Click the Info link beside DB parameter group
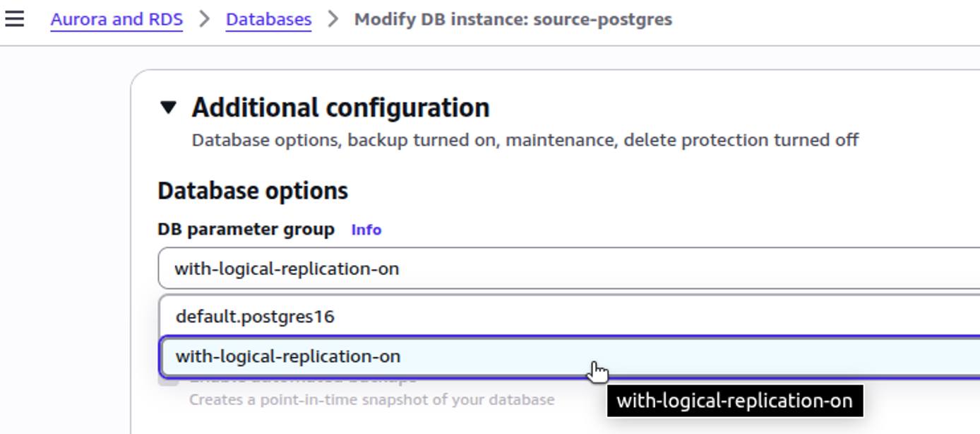This screenshot has height=434, width=980. coord(365,229)
